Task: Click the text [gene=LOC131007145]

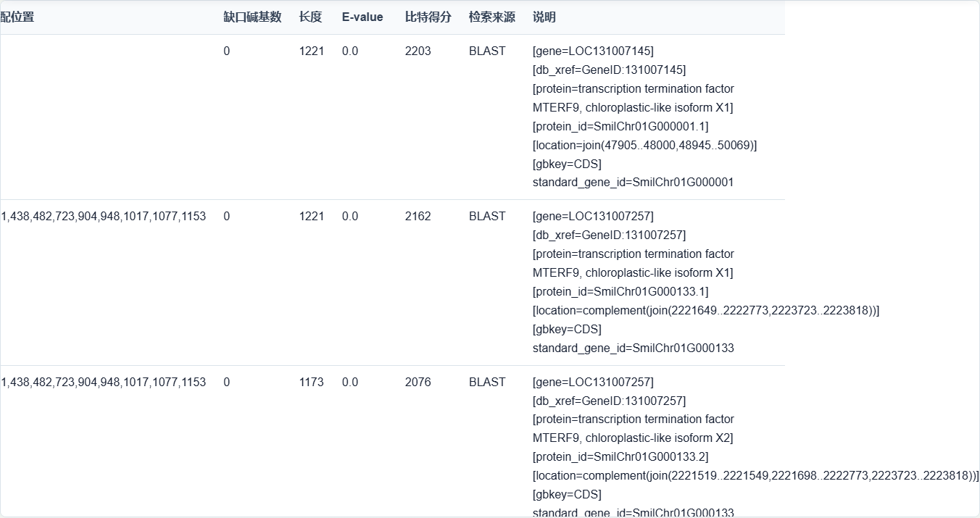Action: click(x=593, y=51)
